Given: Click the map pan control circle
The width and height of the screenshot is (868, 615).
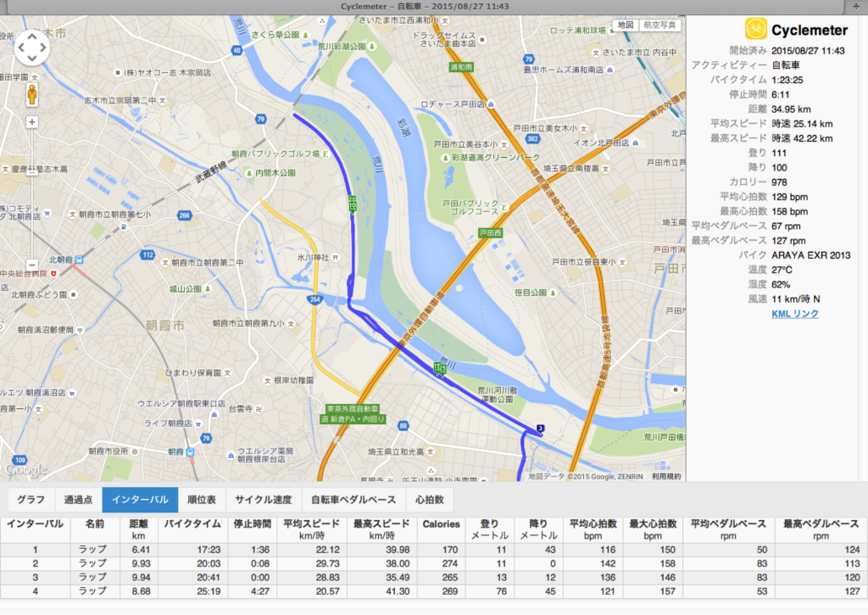Looking at the screenshot, I should point(31,47).
